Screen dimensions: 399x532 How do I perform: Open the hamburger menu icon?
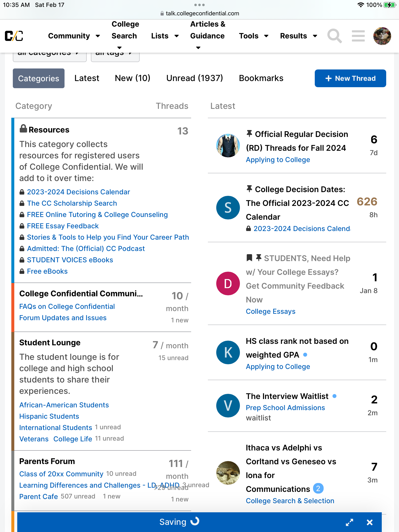pos(358,36)
